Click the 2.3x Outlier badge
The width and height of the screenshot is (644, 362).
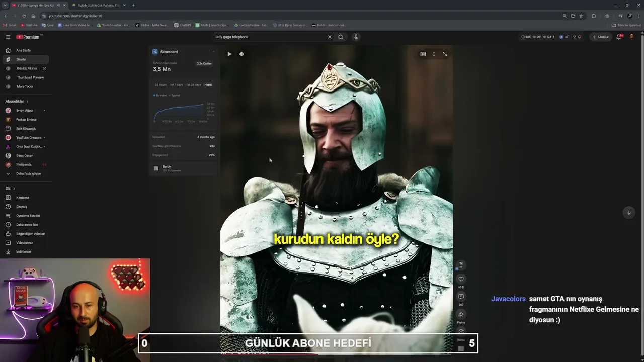pos(204,64)
